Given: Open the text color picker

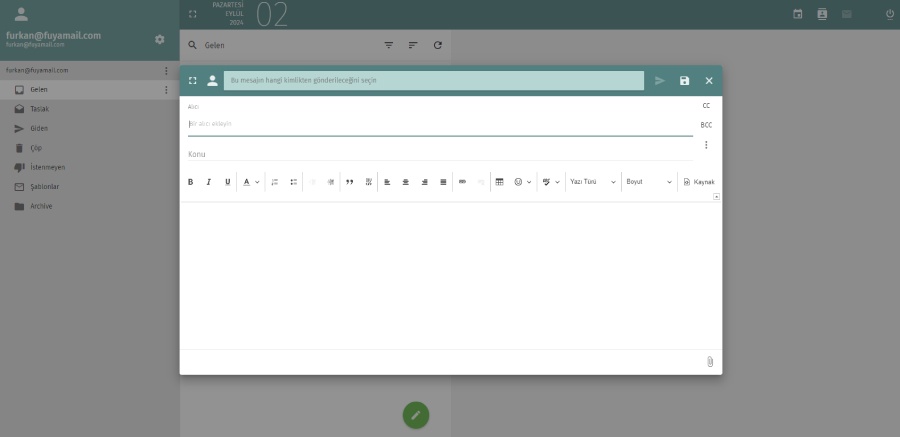Looking at the screenshot, I should click(251, 182).
